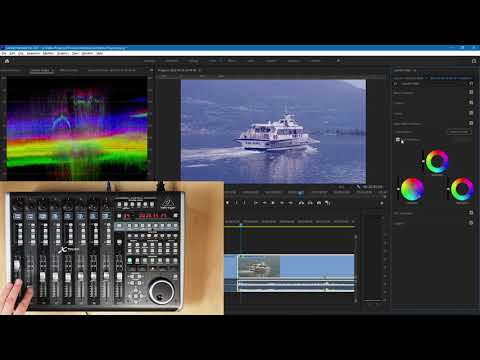
Task: Click the Home icon in workspace bar
Action: (x=7, y=61)
